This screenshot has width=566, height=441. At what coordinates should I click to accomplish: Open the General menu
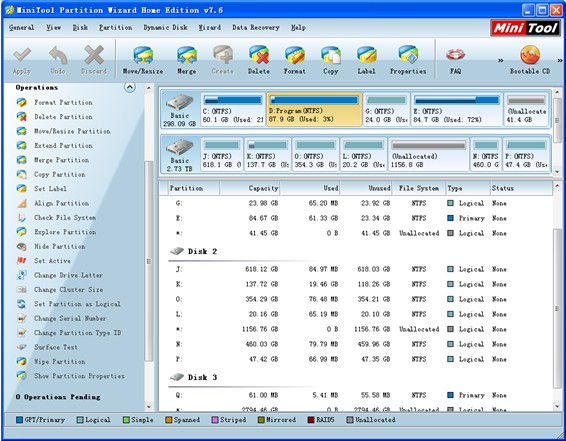tap(21, 27)
